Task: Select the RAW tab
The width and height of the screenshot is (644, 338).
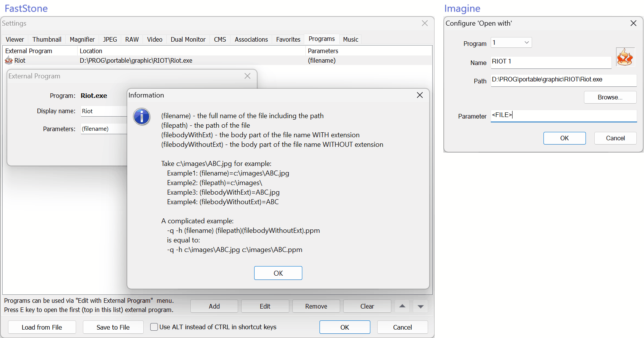Action: click(x=132, y=39)
